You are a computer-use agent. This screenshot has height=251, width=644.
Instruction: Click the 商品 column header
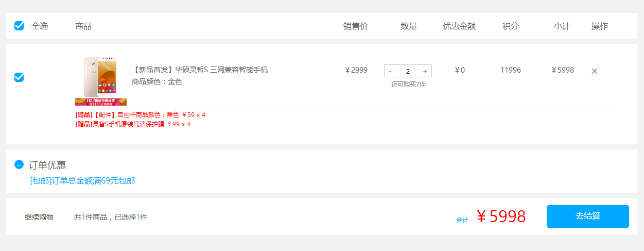pyautogui.click(x=83, y=26)
